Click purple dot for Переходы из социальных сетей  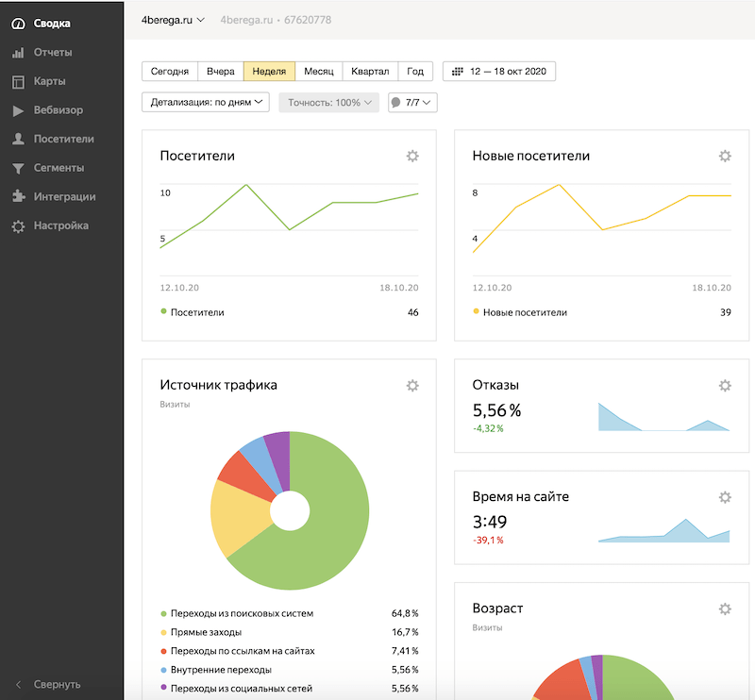coord(163,688)
